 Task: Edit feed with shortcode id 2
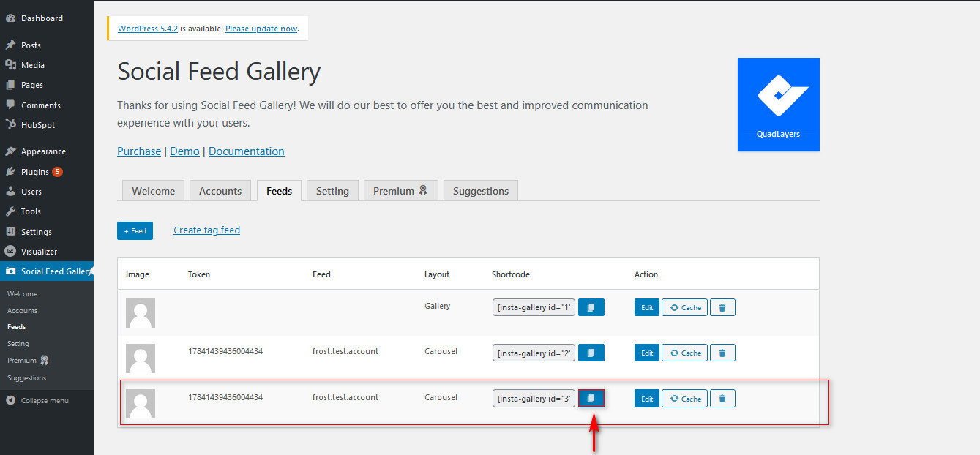(x=647, y=353)
